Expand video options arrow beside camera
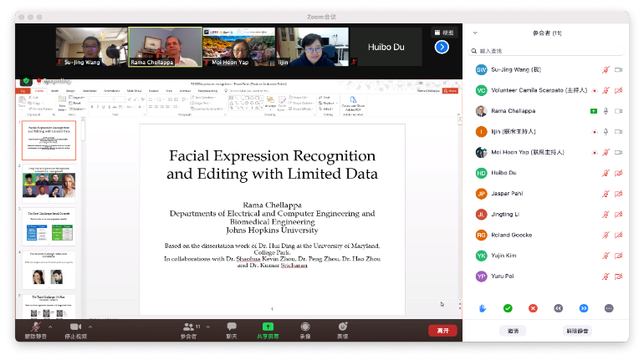 pos(89,325)
